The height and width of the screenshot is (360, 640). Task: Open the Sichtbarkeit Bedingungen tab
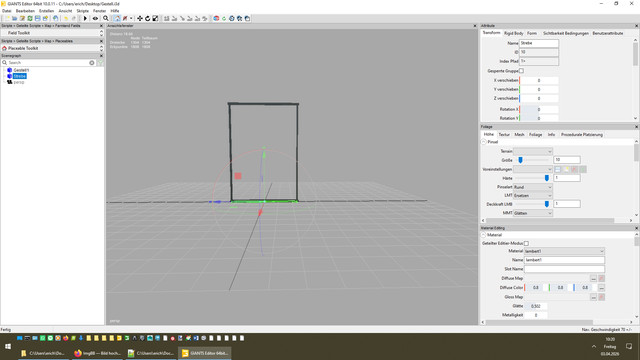(x=566, y=33)
